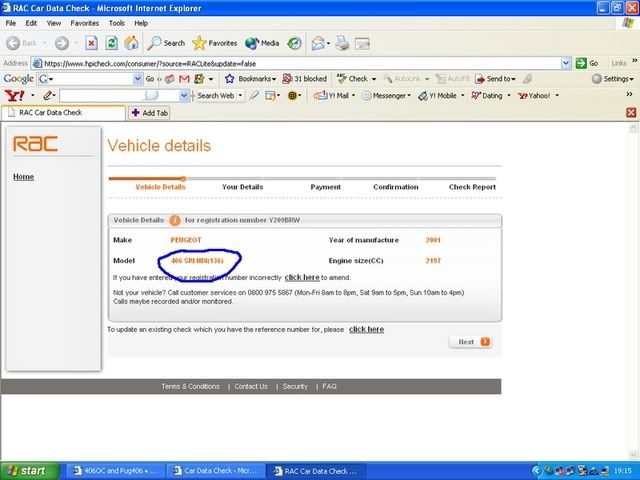Select the RAC Car Data Check tab

point(63,113)
